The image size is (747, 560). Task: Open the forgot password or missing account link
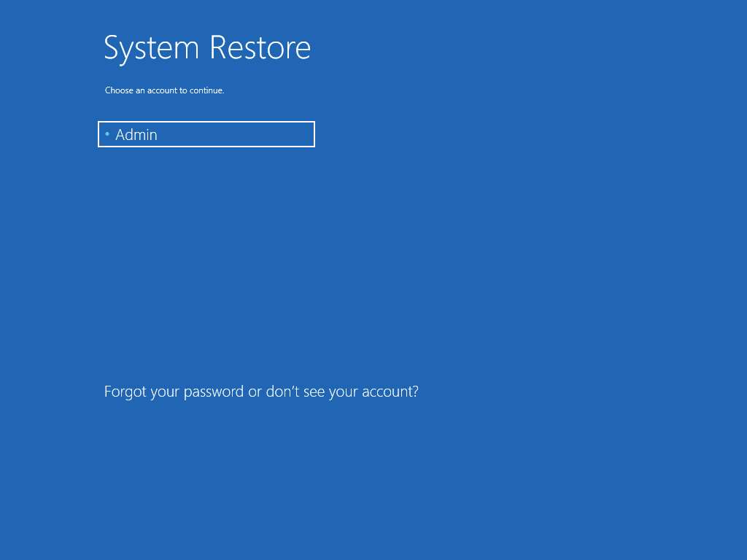[261, 392]
